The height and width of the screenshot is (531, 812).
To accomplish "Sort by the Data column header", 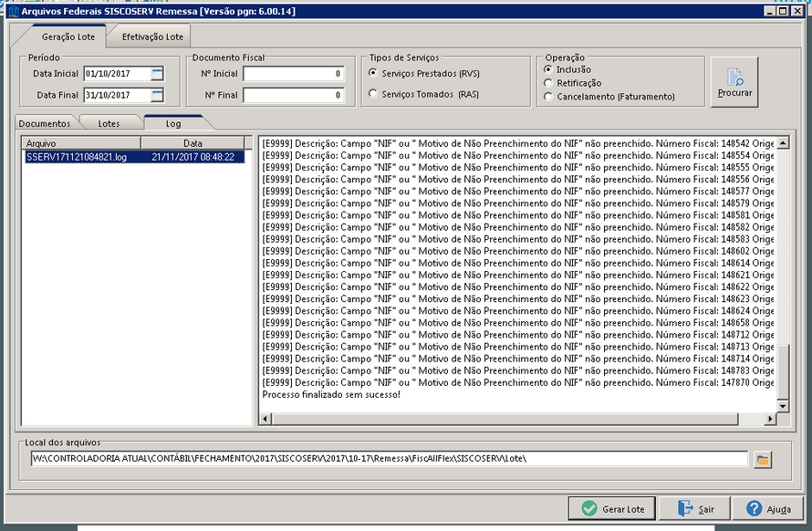I will pyautogui.click(x=193, y=143).
